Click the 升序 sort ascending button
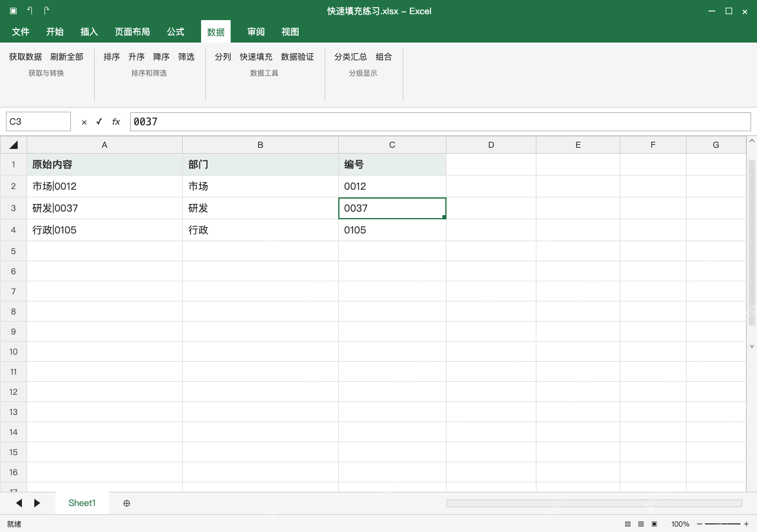This screenshot has height=532, width=757. [137, 57]
